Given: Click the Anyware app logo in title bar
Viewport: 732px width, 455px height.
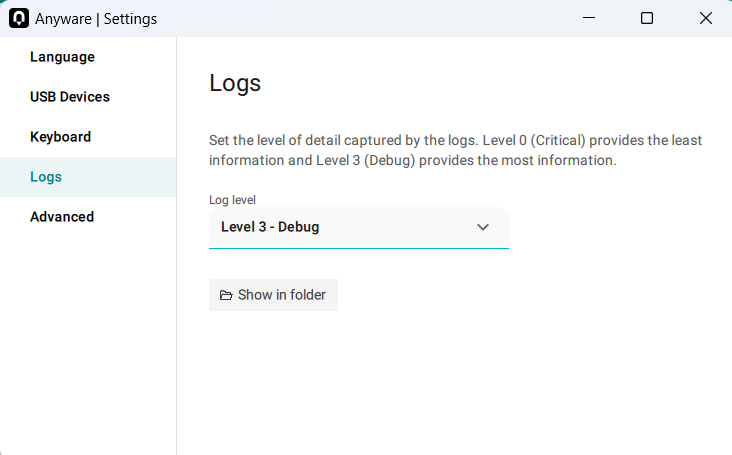Looking at the screenshot, I should tap(19, 18).
